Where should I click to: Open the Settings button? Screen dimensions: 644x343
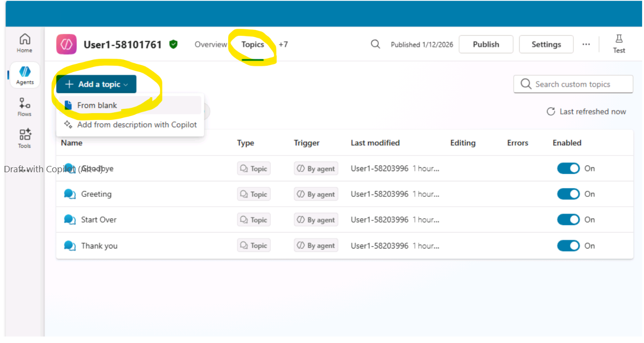coord(546,45)
